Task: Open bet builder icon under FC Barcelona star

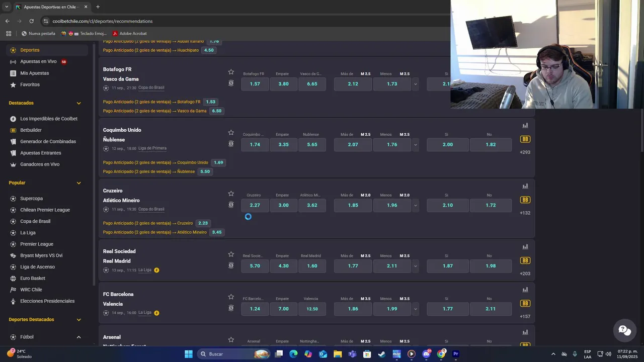Action: tap(231, 308)
